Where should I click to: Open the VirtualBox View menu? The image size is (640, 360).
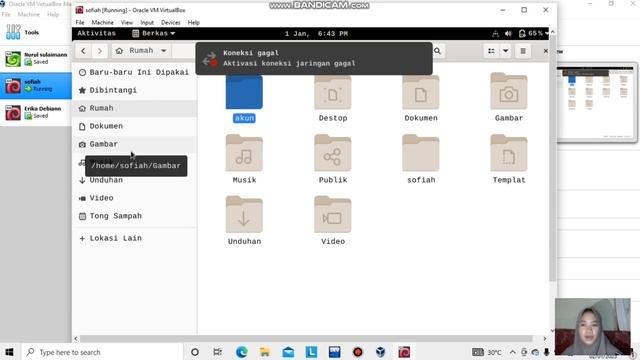pos(127,22)
